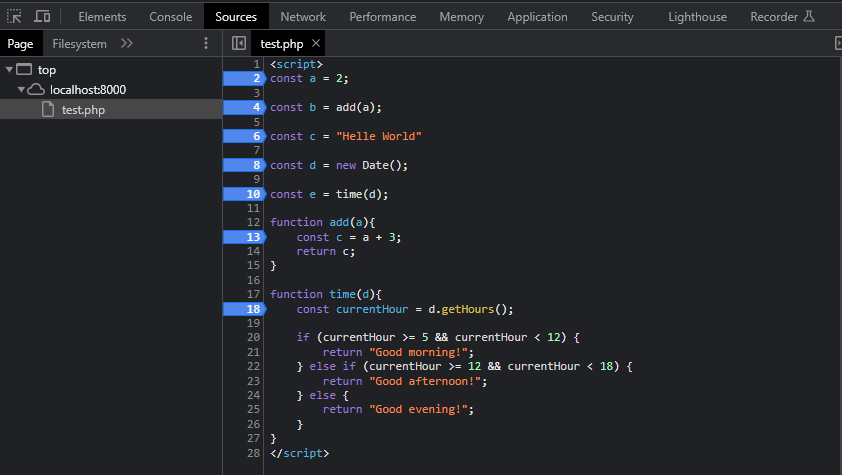Activate the inspect element picker icon
This screenshot has height=475, width=842.
tap(15, 16)
